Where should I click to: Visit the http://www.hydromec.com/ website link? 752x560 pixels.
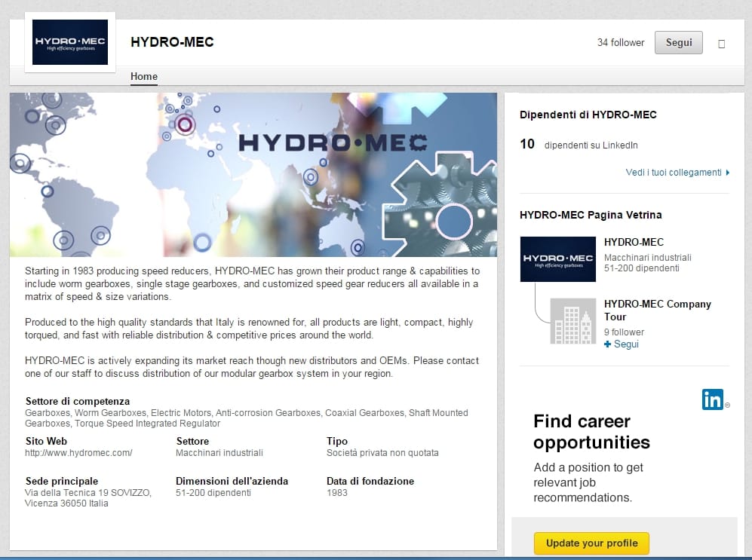click(x=78, y=453)
